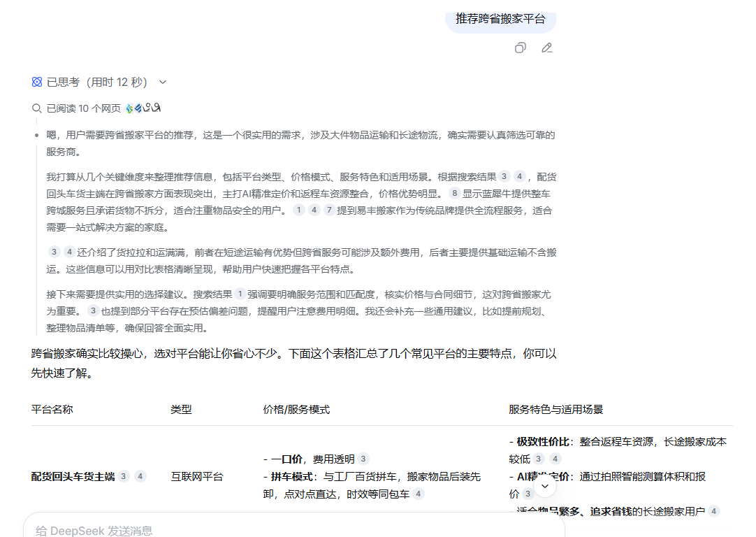The image size is (756, 537).
Task: Open citation 3 before 也提到部分平台
Action: [x=93, y=310]
